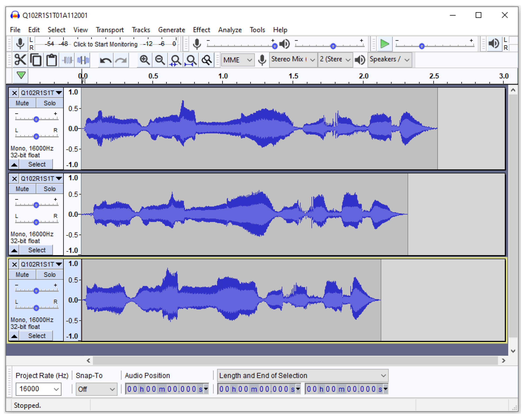Toggle Mute on the third track
Image resolution: width=524 pixels, height=420 pixels.
coord(22,275)
